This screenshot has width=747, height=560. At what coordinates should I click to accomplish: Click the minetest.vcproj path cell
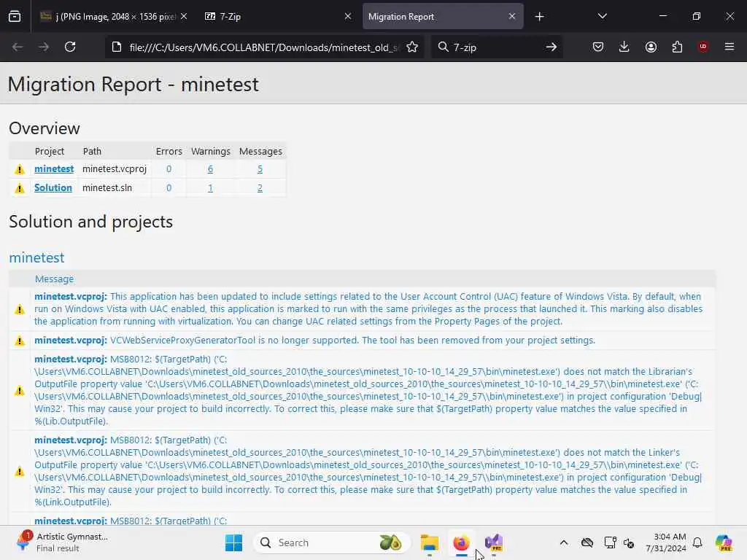coord(115,169)
